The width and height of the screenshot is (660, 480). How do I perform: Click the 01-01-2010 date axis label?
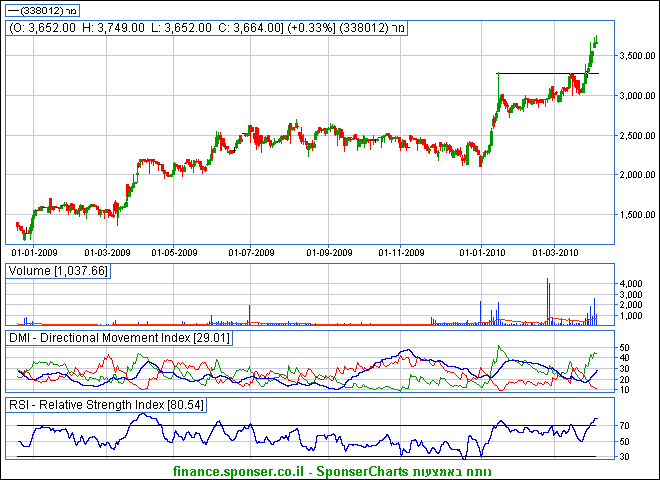click(x=483, y=253)
